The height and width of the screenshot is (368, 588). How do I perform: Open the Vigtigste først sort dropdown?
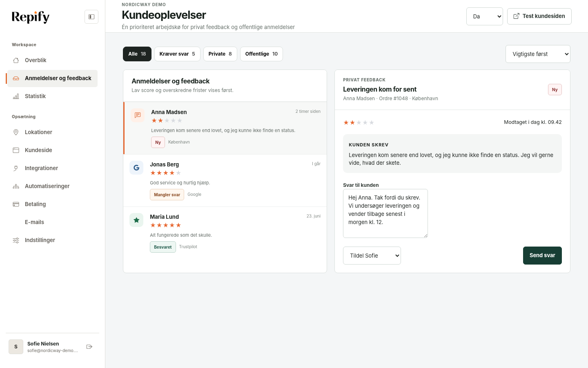[538, 54]
